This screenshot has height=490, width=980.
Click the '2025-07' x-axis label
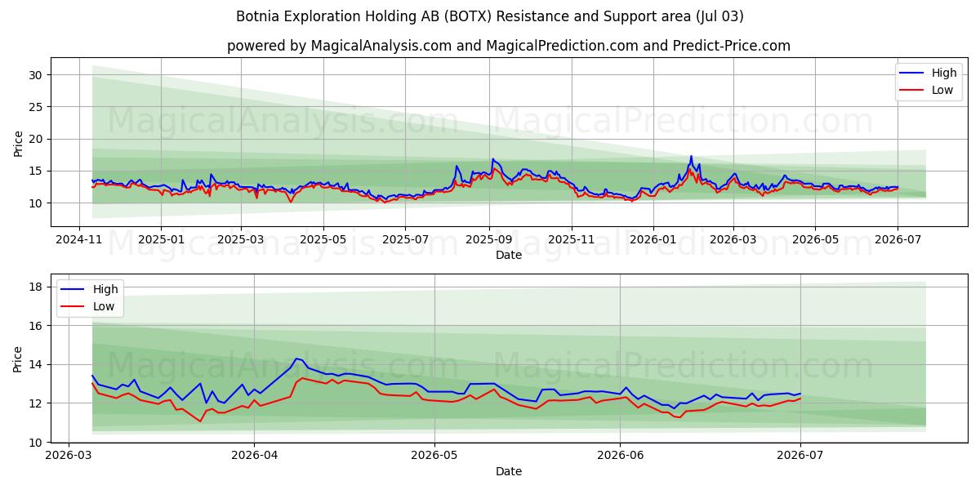(406, 241)
